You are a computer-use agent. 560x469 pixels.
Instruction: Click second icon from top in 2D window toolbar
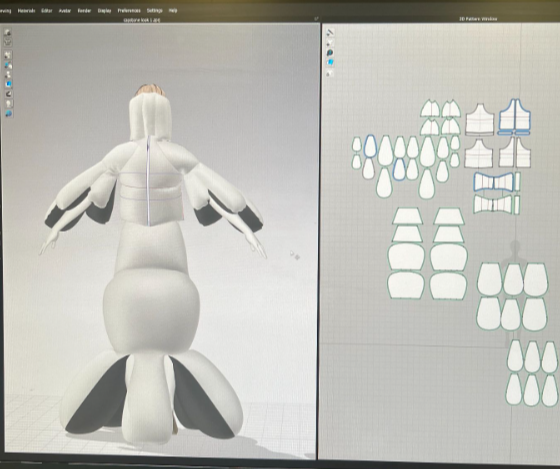tap(330, 43)
